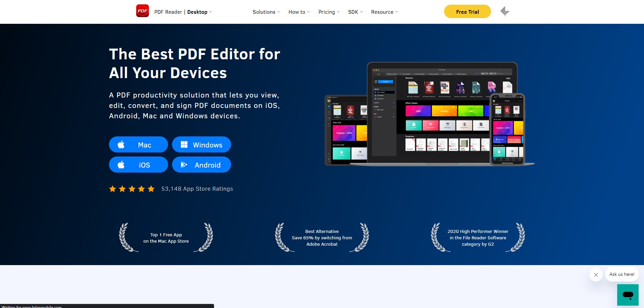Expand the How to menu
The image size is (644, 308).
coord(299,12)
